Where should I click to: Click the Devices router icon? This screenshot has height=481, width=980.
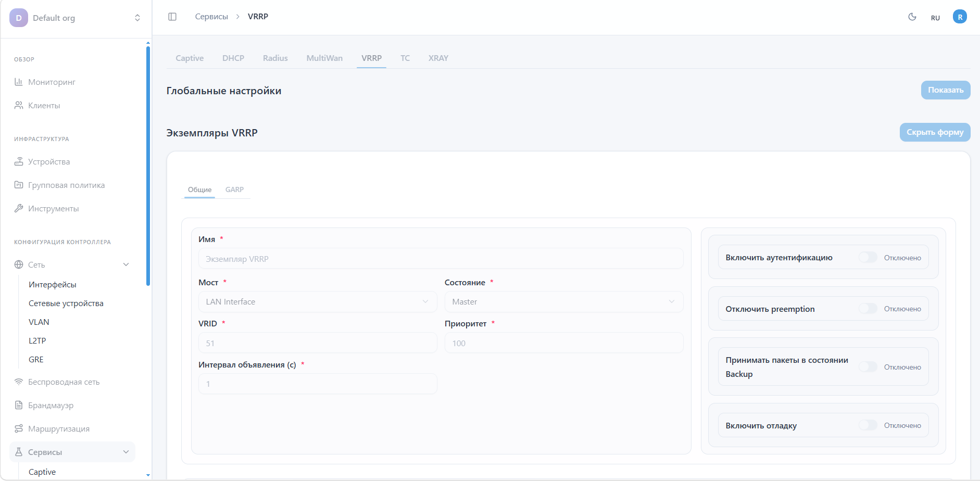coord(19,161)
